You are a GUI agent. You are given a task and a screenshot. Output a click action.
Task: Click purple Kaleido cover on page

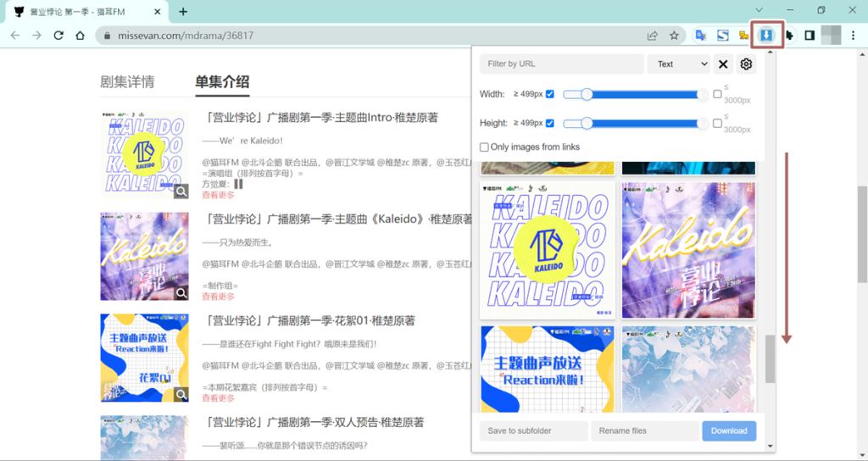pos(144,256)
